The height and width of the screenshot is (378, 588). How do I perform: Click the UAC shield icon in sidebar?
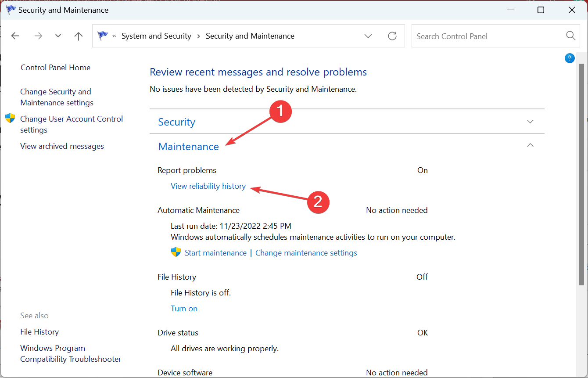point(10,119)
